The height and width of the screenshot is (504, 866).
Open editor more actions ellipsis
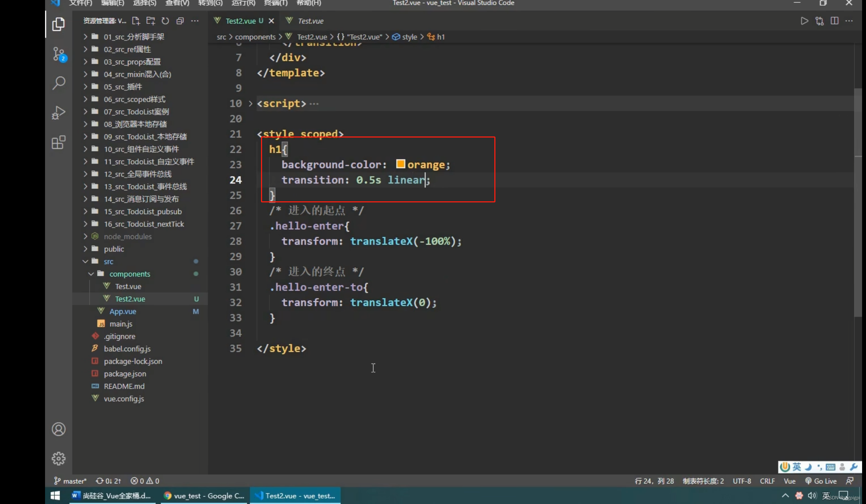pyautogui.click(x=849, y=21)
